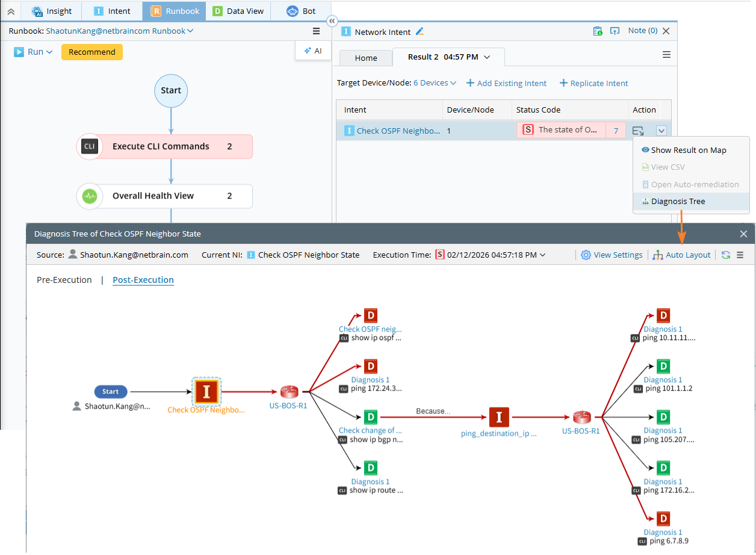Click the red D node for ping 10.11.11...
The height and width of the screenshot is (555, 756).
point(663,315)
